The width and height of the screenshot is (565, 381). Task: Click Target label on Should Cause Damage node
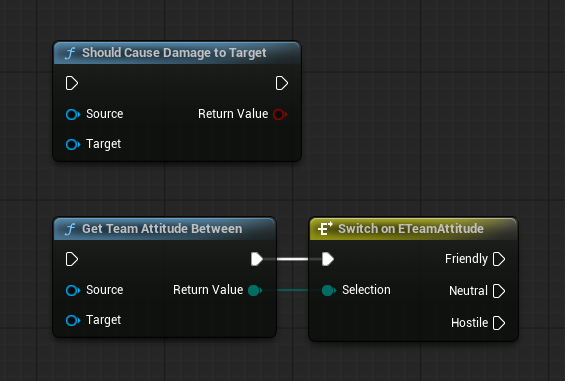coord(103,144)
